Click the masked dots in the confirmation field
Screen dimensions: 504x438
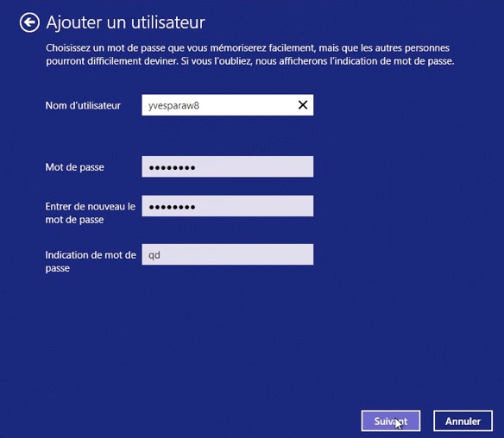tap(172, 207)
